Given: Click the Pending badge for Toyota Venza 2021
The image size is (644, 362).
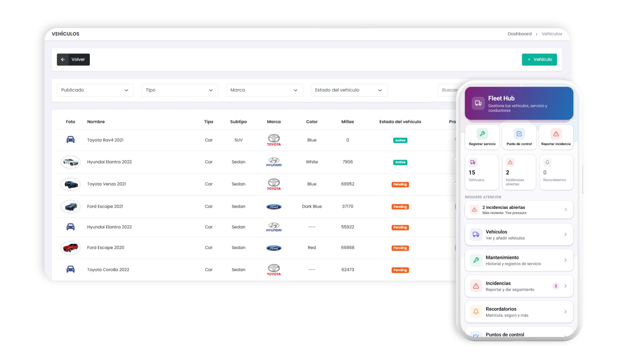Looking at the screenshot, I should point(400,184).
